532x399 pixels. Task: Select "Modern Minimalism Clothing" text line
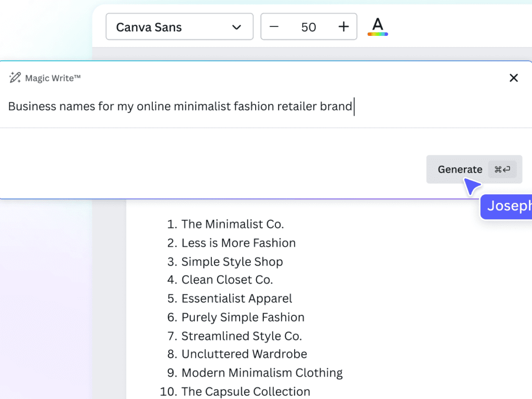[262, 373]
